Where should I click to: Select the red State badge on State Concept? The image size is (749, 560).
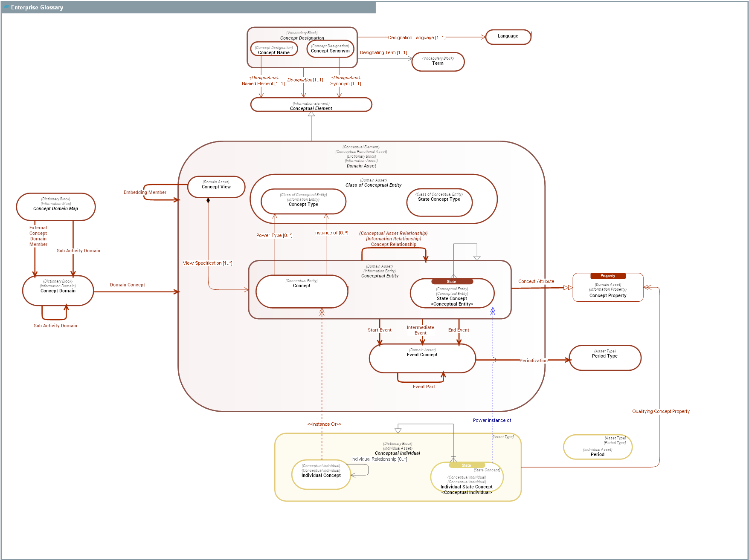pos(452,282)
